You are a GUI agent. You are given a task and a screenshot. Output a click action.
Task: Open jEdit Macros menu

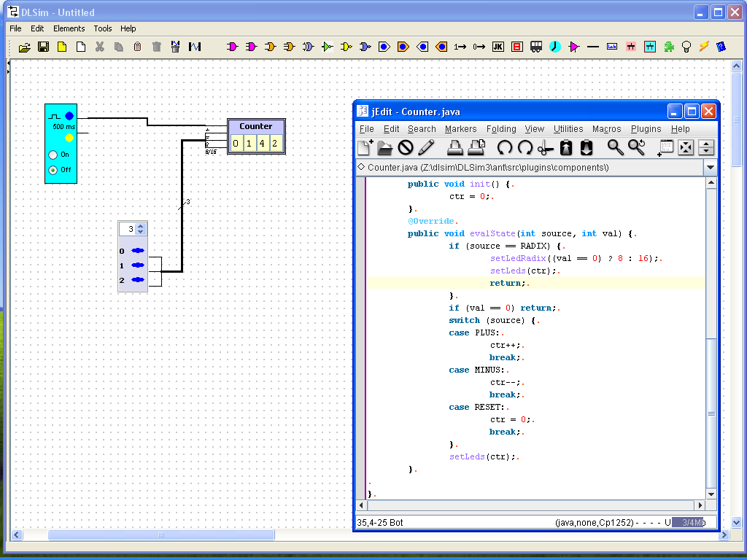(x=606, y=128)
